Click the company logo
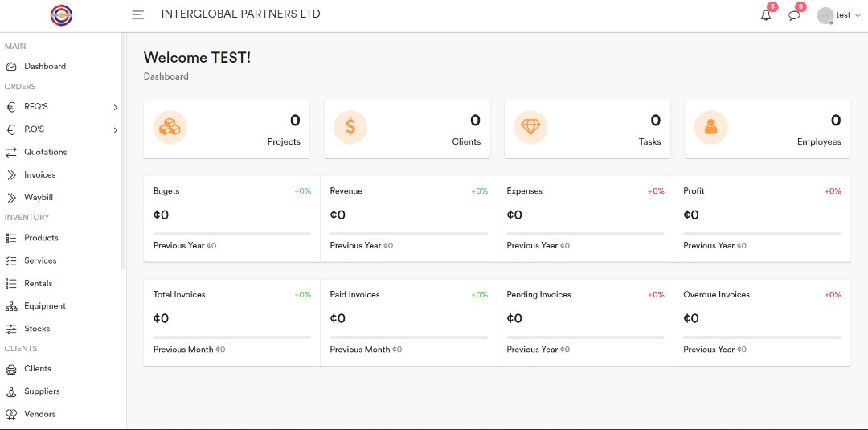868x430 pixels. click(x=61, y=14)
